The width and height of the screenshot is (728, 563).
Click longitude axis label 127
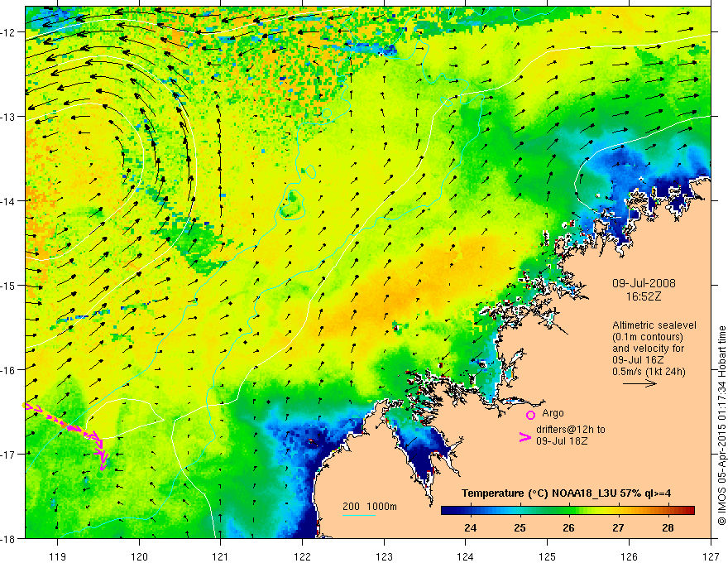711,556
